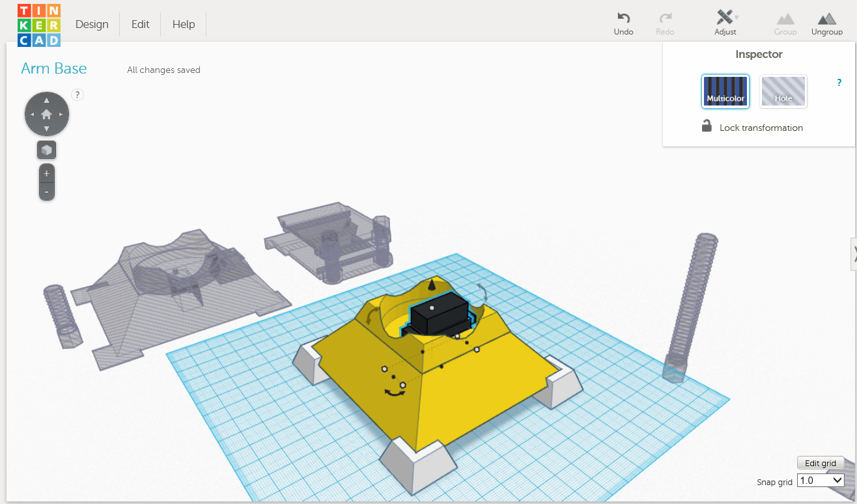Open the Design menu
Image resolution: width=857 pixels, height=504 pixels.
pyautogui.click(x=92, y=25)
